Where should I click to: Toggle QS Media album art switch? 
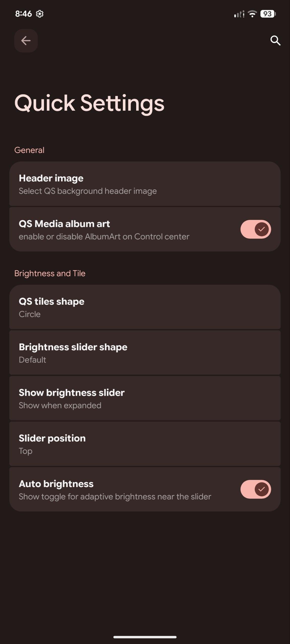click(x=255, y=229)
